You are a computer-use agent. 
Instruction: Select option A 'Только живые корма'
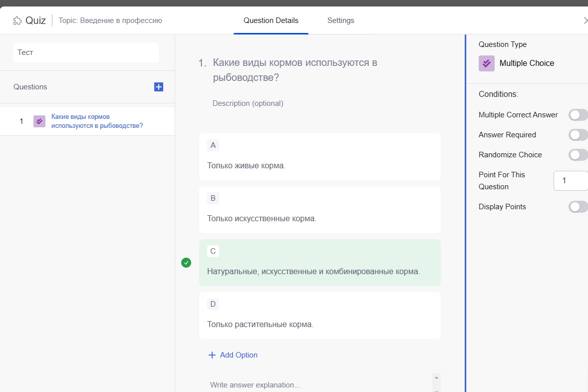(x=319, y=165)
